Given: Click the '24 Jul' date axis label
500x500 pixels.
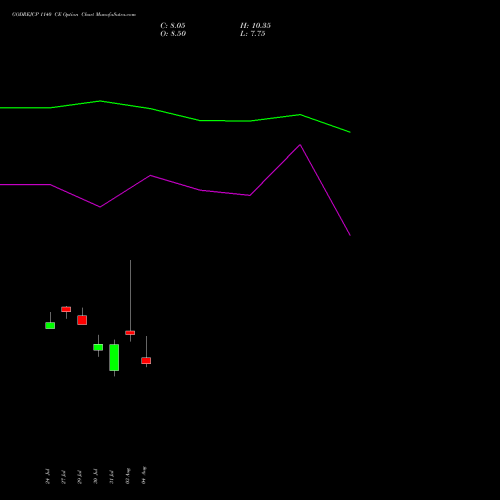Looking at the screenshot, I should [48, 477].
